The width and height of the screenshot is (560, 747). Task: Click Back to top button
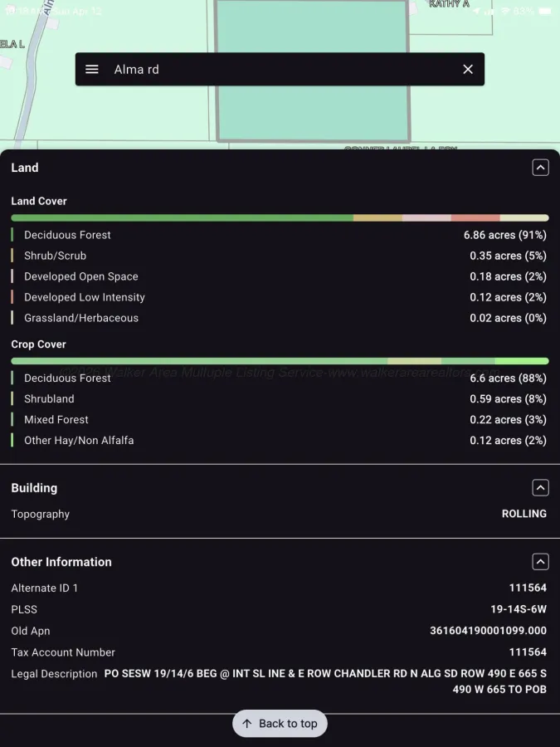[280, 723]
